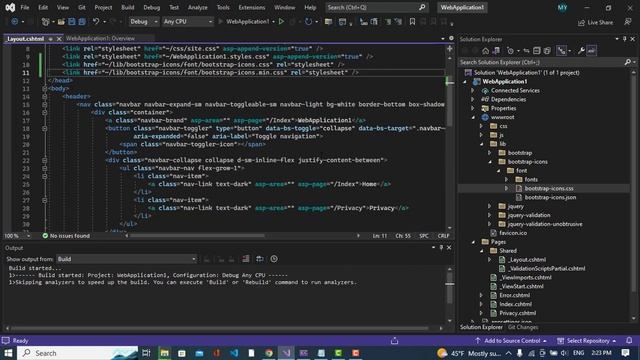Viewport: 640px width, 360px height.
Task: Click the Task View taskbar icon
Action: click(x=146, y=353)
